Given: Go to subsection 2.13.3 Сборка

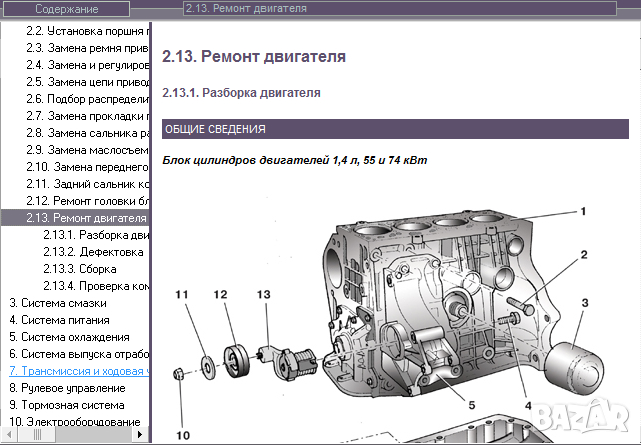Looking at the screenshot, I should click(79, 269).
